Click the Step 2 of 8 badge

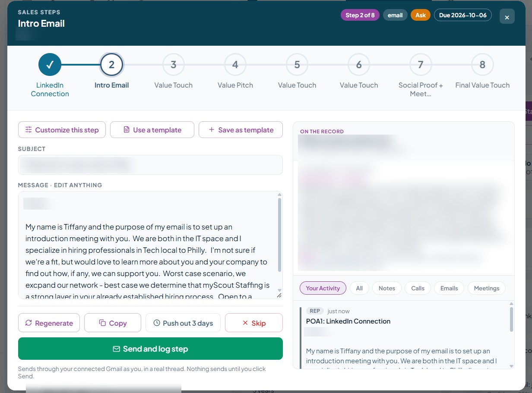[x=360, y=15]
